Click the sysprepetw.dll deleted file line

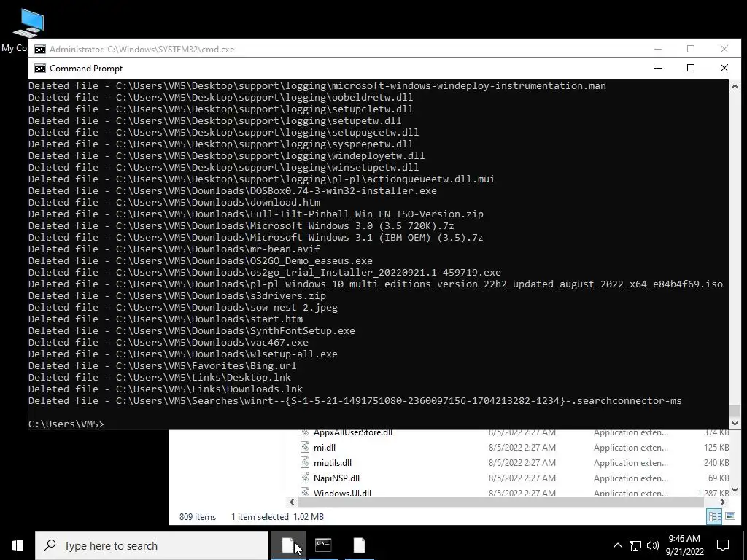click(x=220, y=144)
